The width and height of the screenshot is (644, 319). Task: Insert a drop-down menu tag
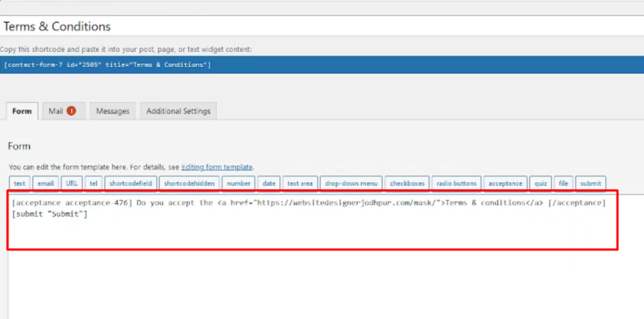(x=352, y=183)
